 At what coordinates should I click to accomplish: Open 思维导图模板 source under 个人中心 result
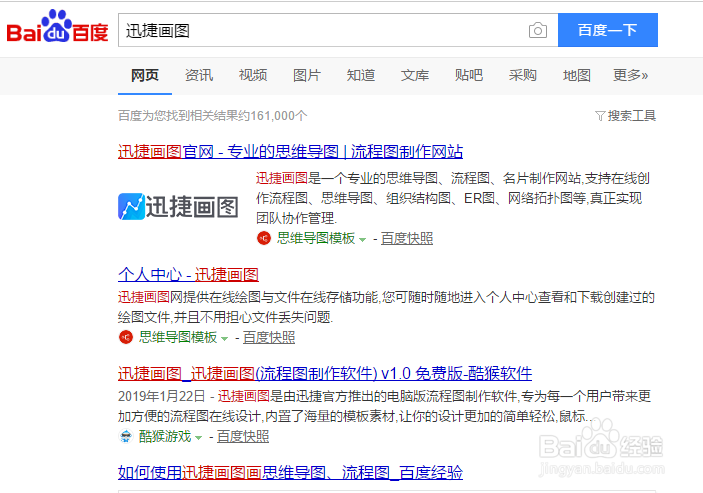(x=178, y=337)
